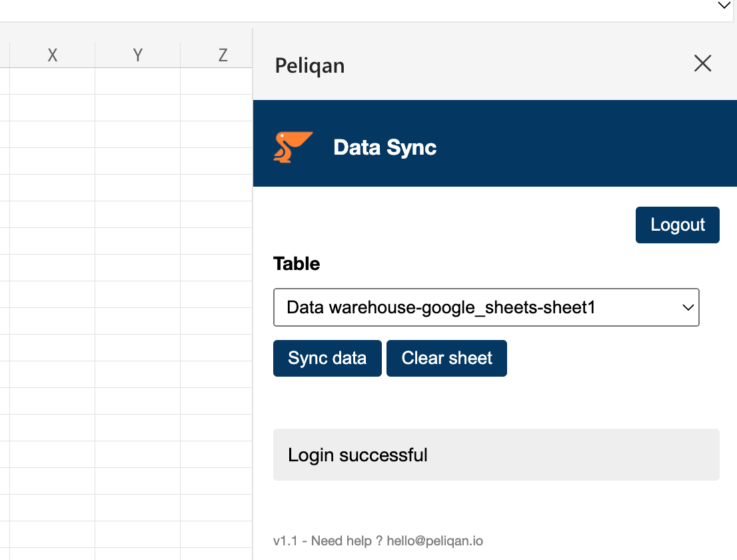
Task: Click the 'Data Sync' heading
Action: tap(385, 147)
